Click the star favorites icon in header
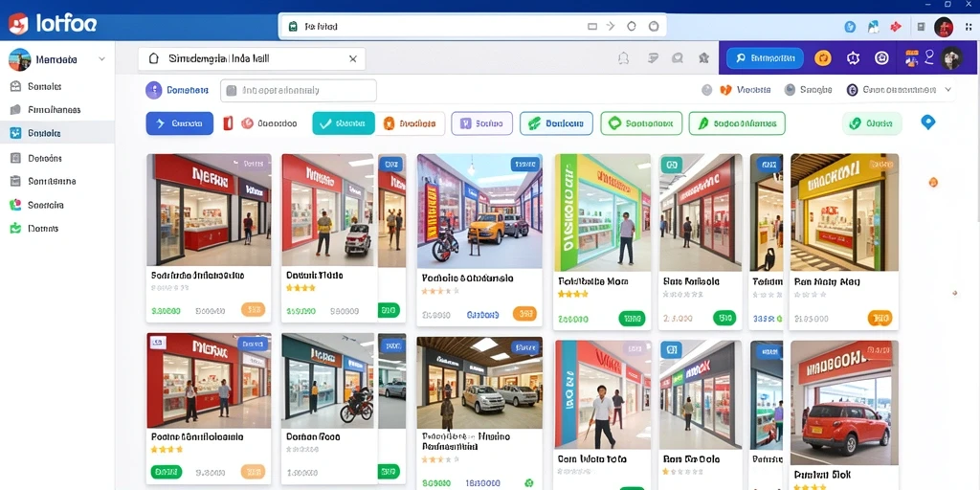980x490 pixels. 703,58
